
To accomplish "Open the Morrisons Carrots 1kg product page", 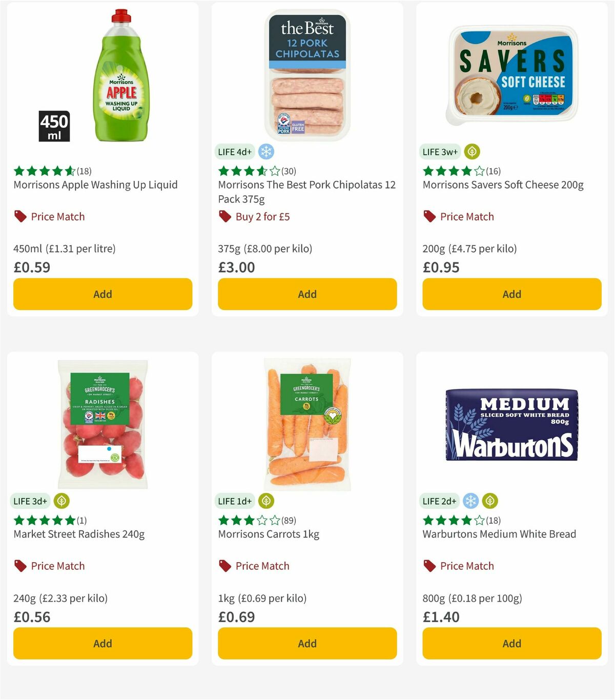I will [269, 534].
